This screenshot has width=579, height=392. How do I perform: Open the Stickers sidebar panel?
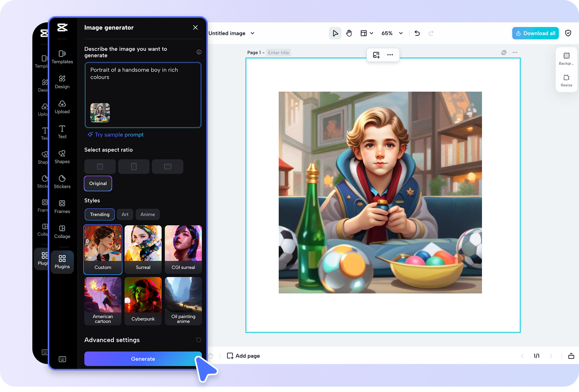tap(62, 182)
